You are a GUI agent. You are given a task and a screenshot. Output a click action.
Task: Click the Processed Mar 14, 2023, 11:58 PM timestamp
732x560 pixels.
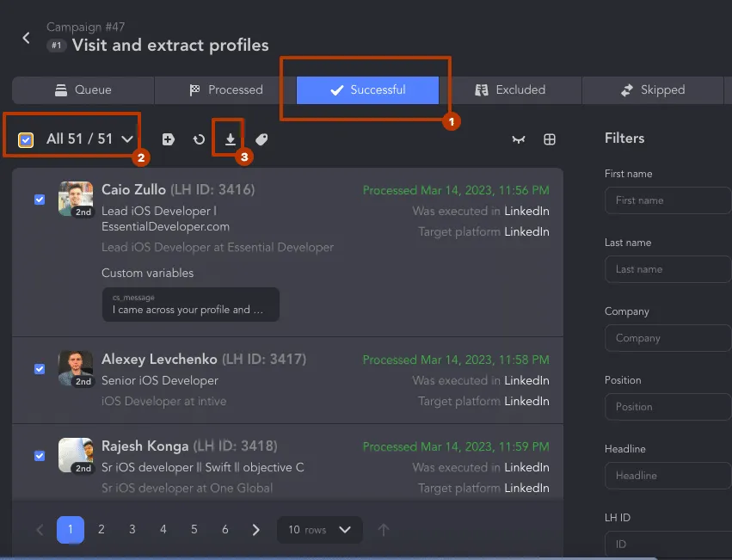(x=456, y=360)
